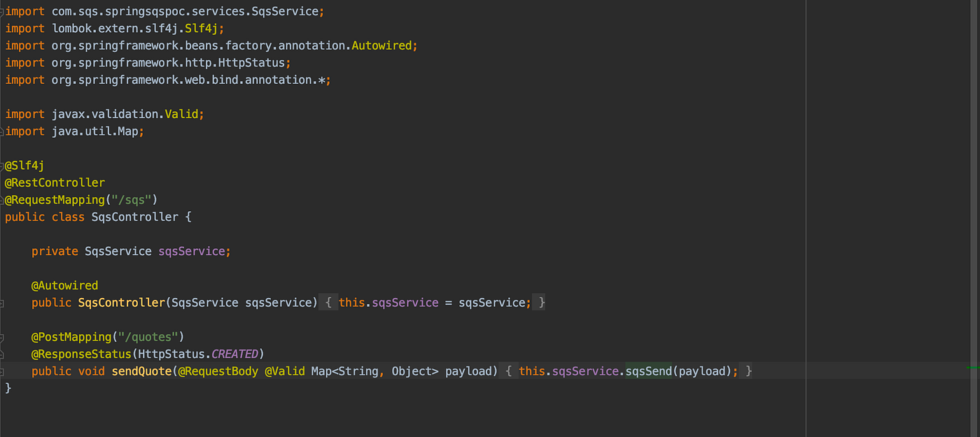This screenshot has height=437, width=980.
Task: Click the @ResponseStatus annotation
Action: coord(81,354)
